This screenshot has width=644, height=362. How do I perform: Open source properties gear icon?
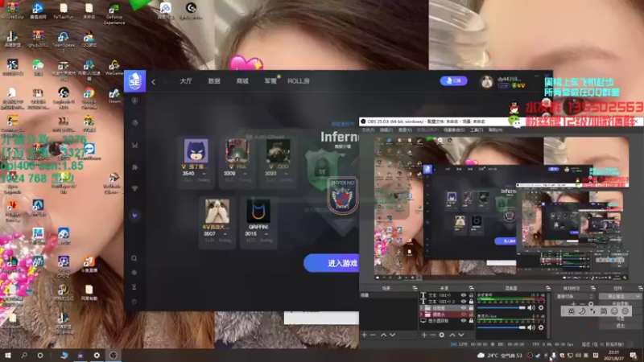point(441,335)
